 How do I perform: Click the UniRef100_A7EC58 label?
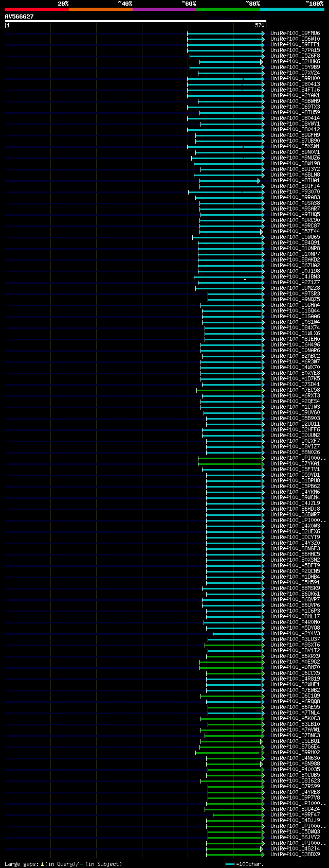pyautogui.click(x=295, y=390)
